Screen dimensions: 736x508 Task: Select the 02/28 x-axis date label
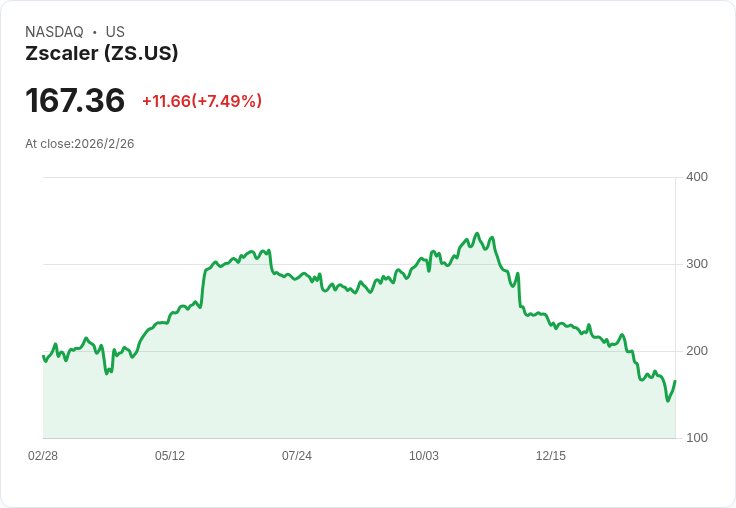click(x=43, y=456)
